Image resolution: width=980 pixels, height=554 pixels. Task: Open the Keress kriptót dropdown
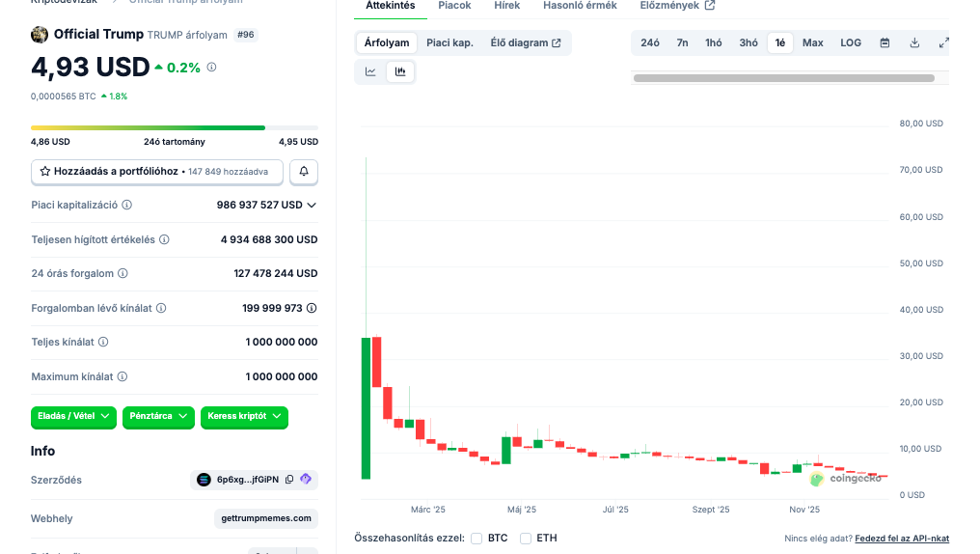click(x=244, y=416)
